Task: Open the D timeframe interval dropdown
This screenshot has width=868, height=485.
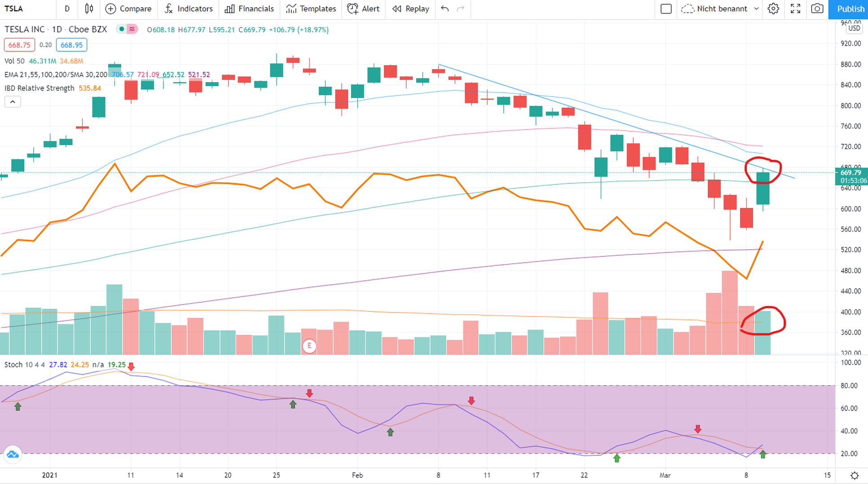Action: tap(67, 9)
